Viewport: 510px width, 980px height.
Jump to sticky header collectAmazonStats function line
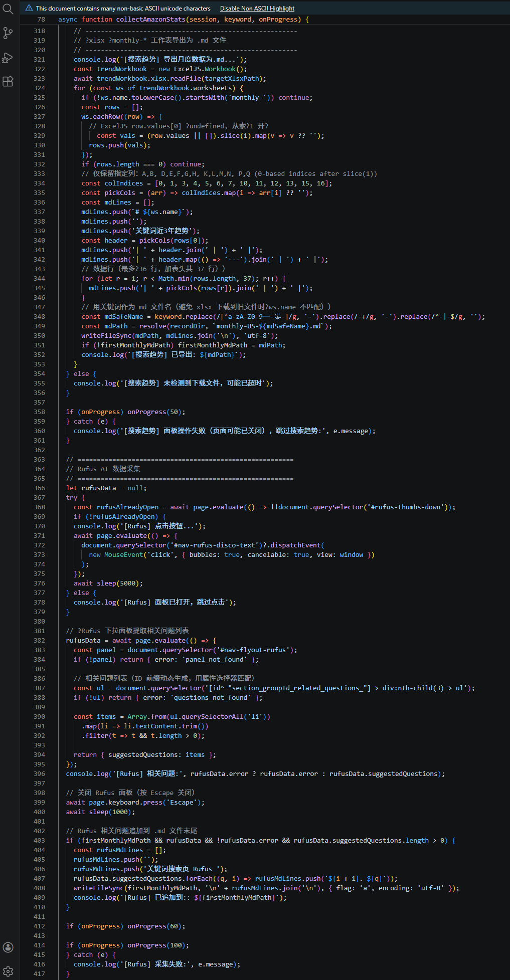(183, 20)
